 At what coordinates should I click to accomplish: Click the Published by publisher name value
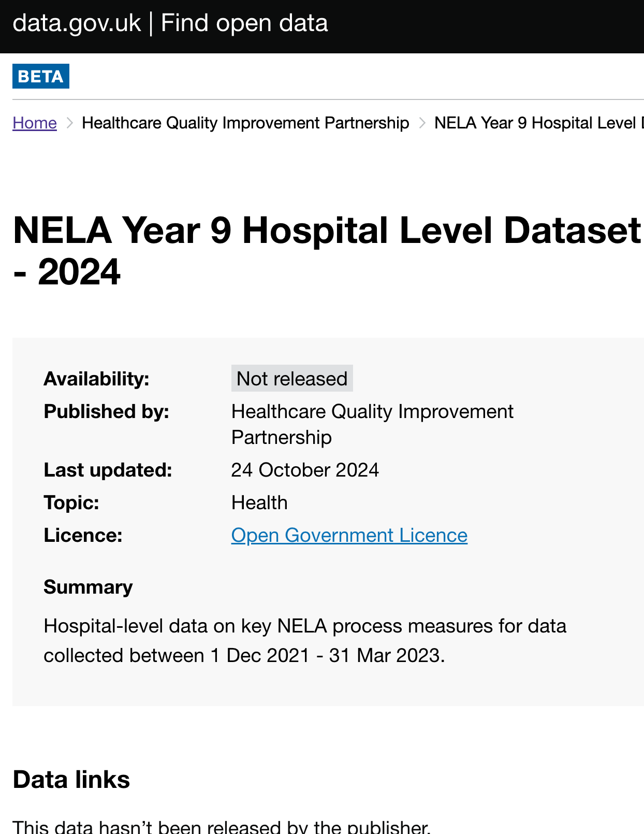pos(372,424)
